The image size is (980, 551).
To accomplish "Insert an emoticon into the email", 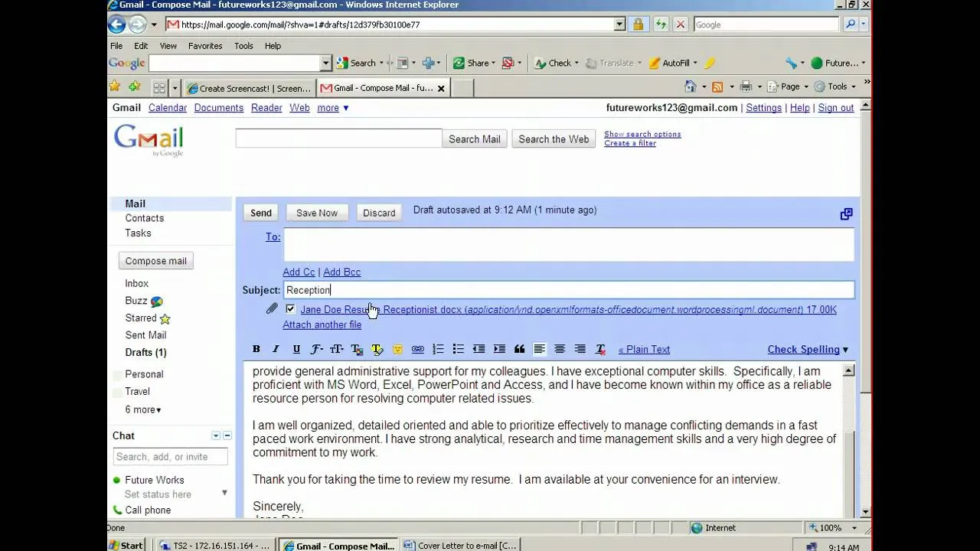I will pos(397,349).
